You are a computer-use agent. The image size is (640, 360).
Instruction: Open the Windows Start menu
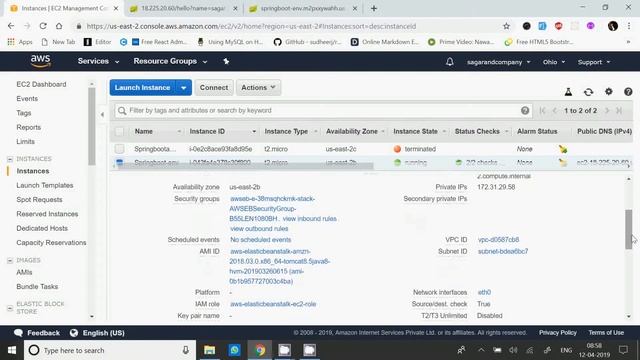click(12, 350)
